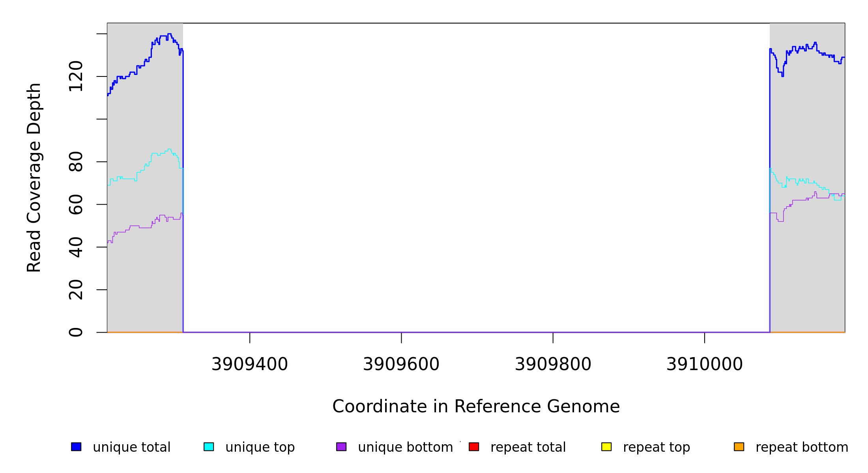Screen dimensions: 868x473
Task: Click the red repeat total legend swatch
Action: tap(474, 447)
